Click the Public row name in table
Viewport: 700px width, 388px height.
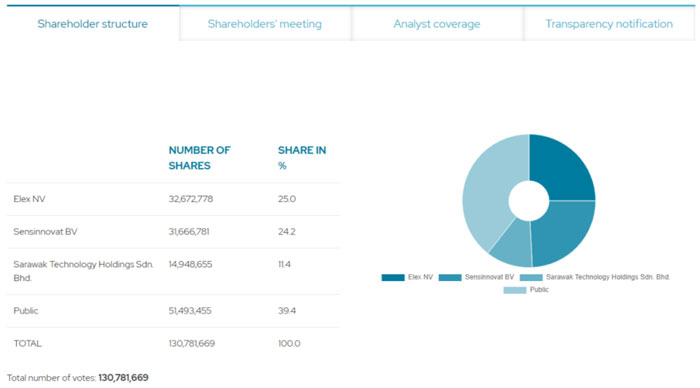25,311
